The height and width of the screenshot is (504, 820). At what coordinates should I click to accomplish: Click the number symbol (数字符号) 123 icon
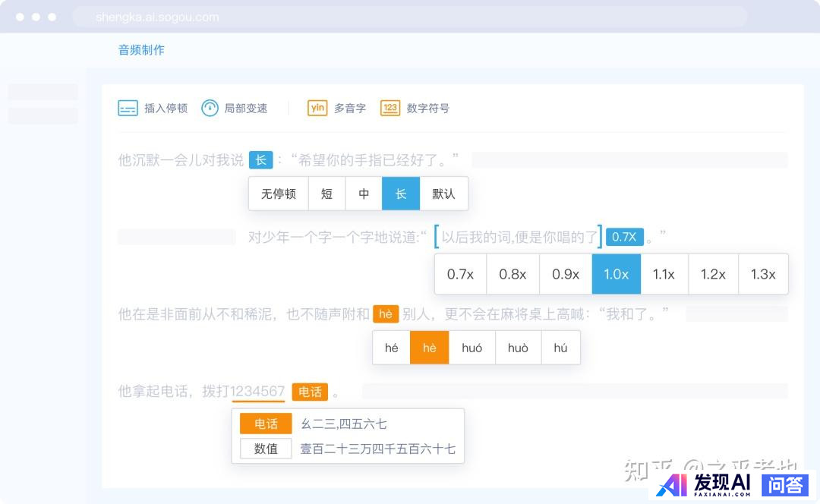(390, 109)
